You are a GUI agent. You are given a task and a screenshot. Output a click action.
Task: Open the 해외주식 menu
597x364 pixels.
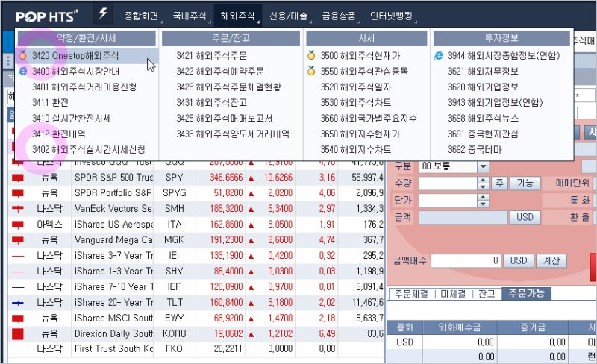(237, 16)
